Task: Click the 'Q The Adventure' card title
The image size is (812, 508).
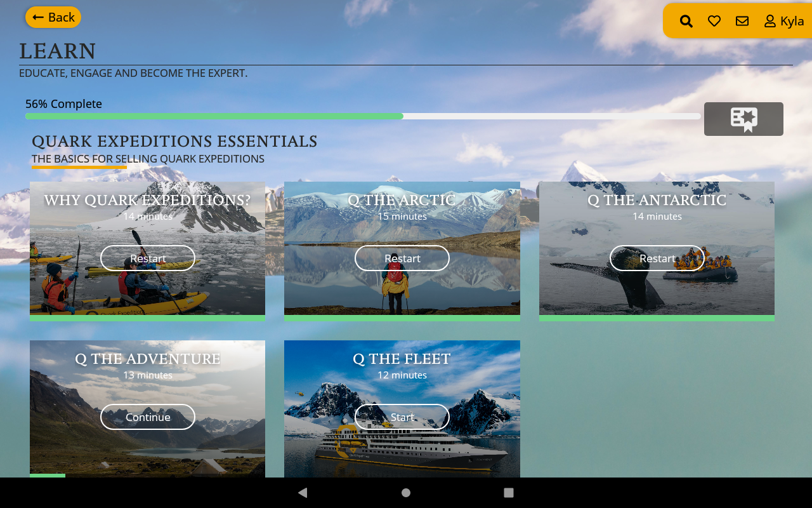Action: (x=147, y=359)
